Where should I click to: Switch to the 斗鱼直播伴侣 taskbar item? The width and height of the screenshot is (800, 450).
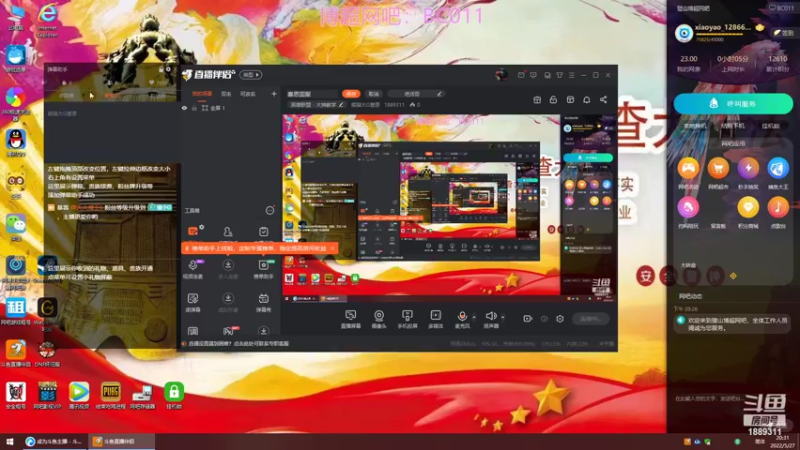(121, 441)
